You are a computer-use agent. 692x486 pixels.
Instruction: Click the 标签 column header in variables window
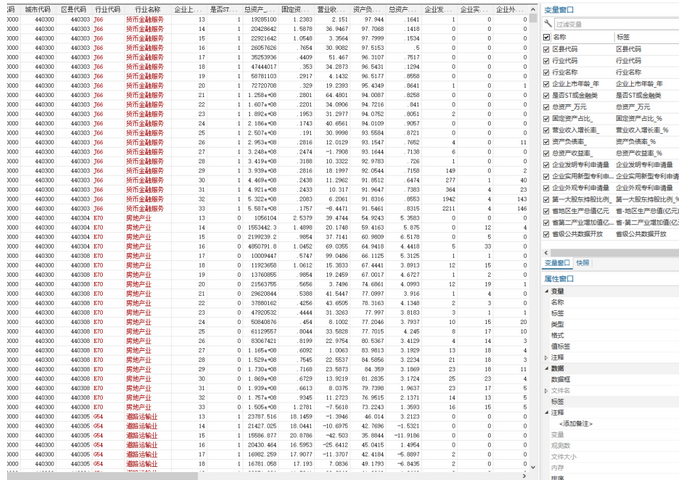(x=647, y=38)
